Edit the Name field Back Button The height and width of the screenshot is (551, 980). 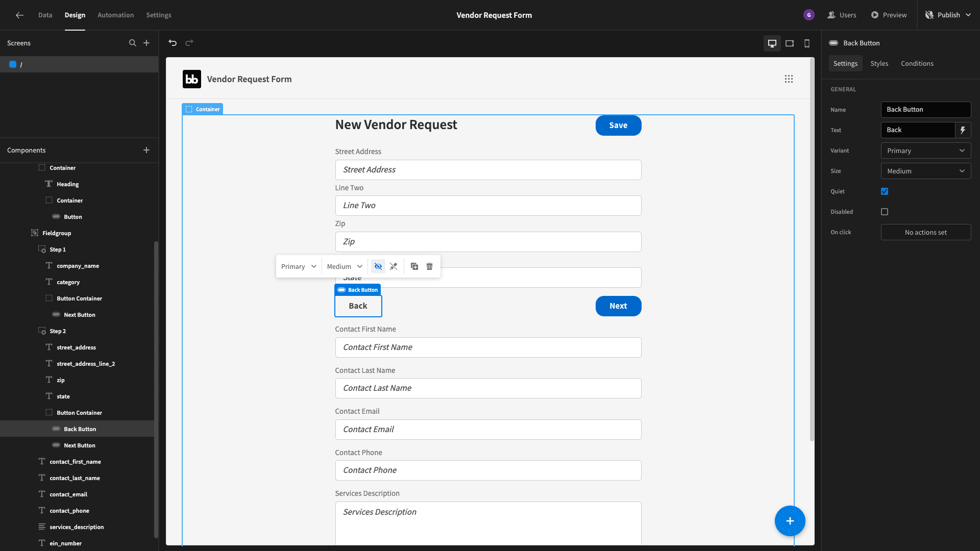(x=926, y=110)
